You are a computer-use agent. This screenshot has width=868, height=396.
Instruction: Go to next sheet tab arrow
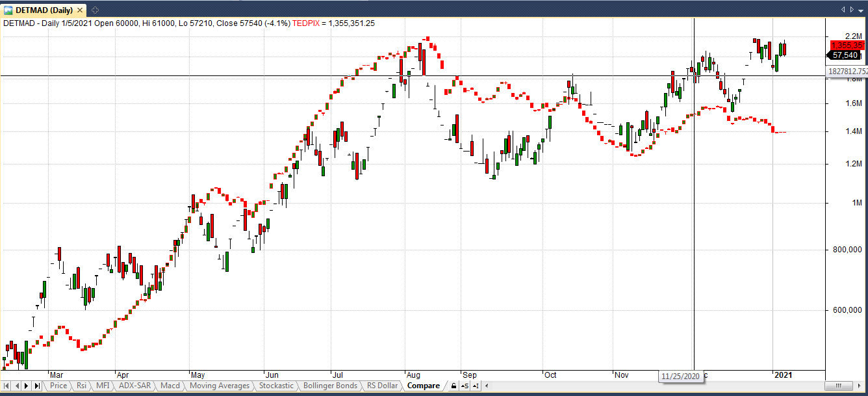(27, 386)
